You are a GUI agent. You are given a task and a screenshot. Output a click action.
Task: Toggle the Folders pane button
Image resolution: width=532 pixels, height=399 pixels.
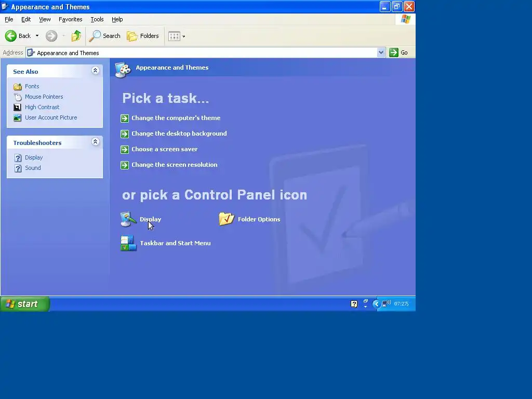pos(142,36)
